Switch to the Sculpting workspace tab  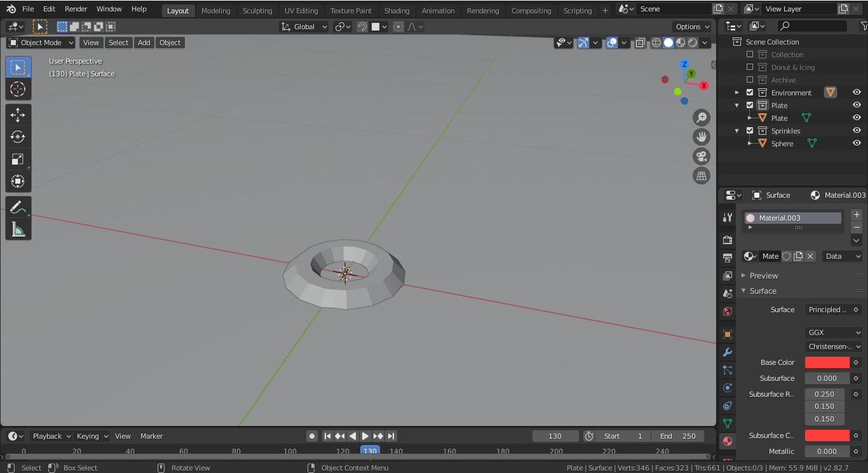tap(257, 11)
